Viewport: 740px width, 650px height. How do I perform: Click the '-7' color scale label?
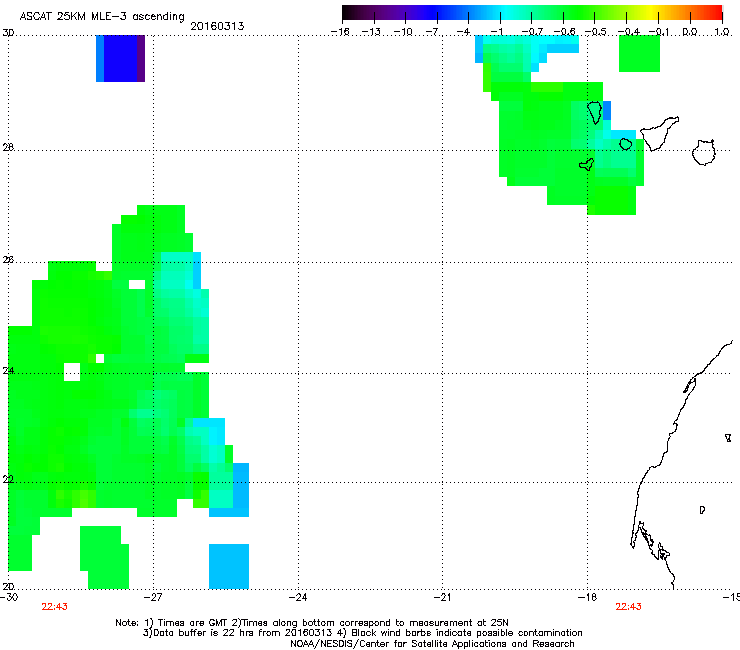433,32
